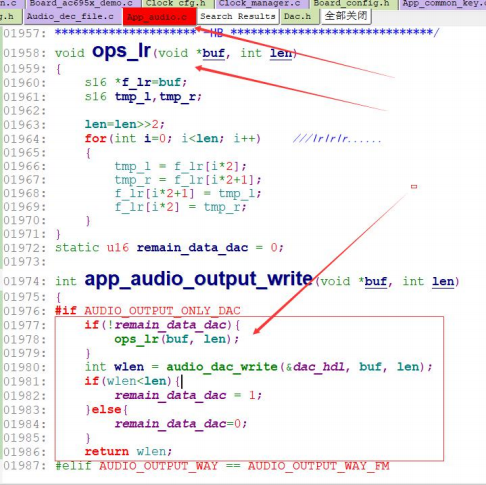Click 'len' parameter in app_audio_output_write signature

tap(443, 282)
